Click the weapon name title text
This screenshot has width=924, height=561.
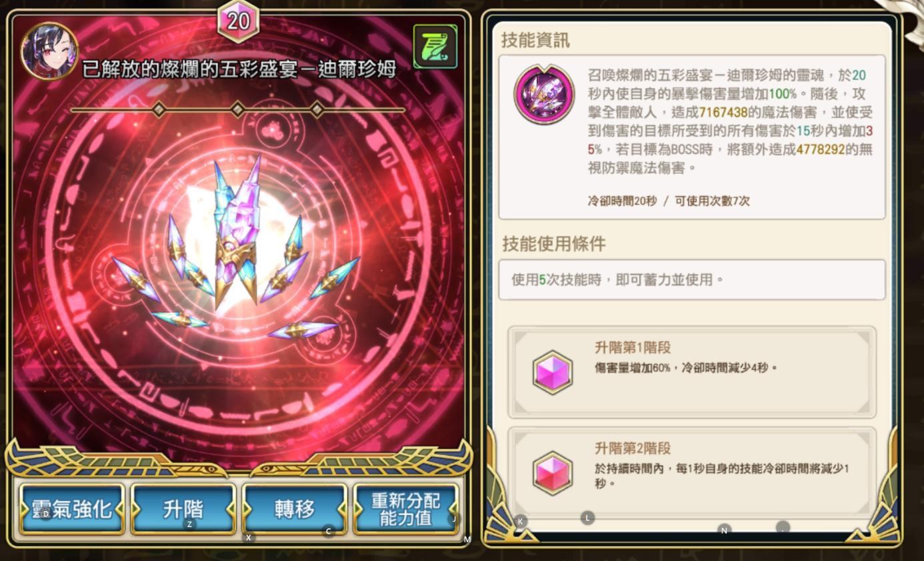point(239,69)
